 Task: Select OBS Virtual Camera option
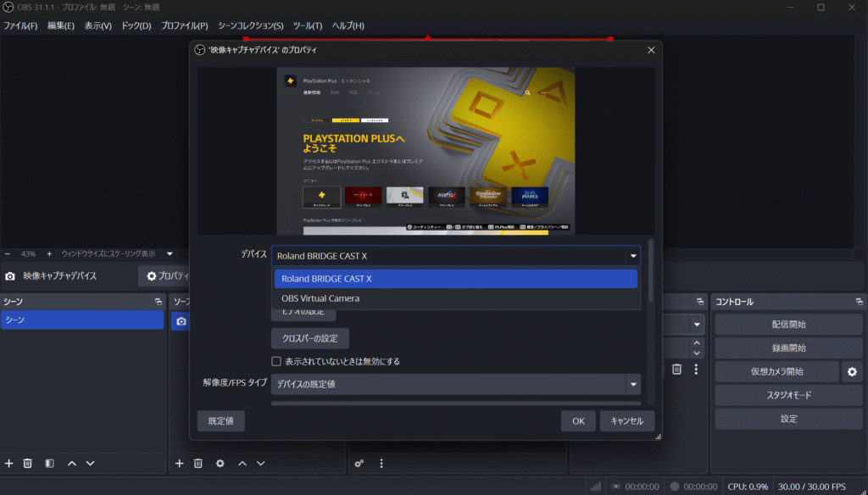[455, 298]
